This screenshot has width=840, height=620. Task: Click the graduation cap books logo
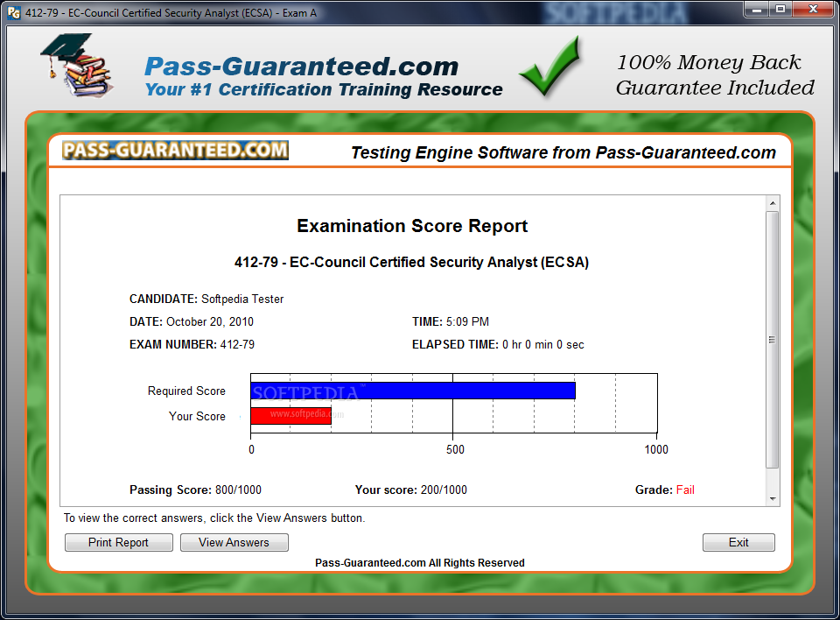pos(77,65)
